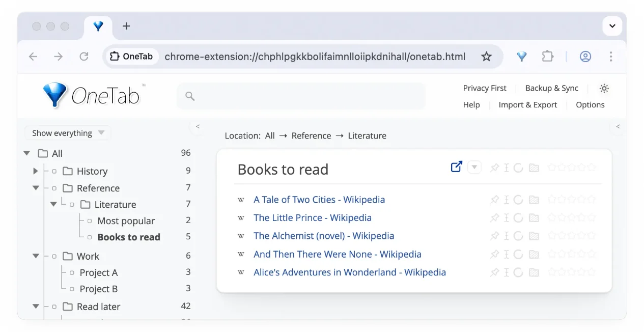
Task: Click the circle icon in The Little Prince row
Action: [x=518, y=218]
